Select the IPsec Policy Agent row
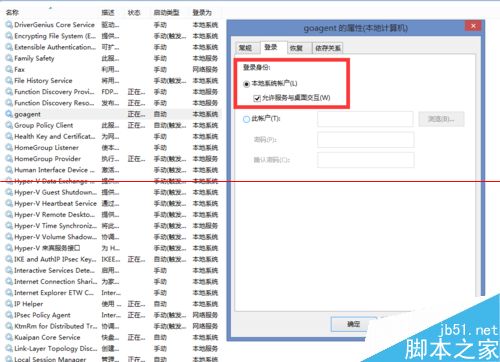The height and width of the screenshot is (362, 500). point(112,315)
